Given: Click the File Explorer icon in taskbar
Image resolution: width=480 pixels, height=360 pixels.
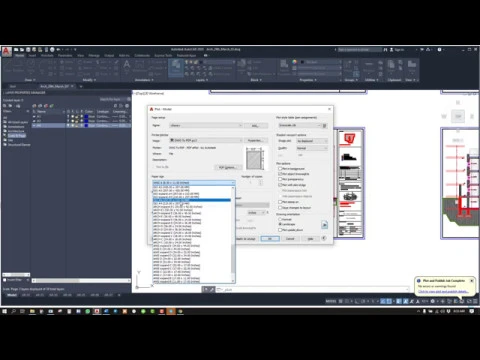Looking at the screenshot, I should point(32,311).
